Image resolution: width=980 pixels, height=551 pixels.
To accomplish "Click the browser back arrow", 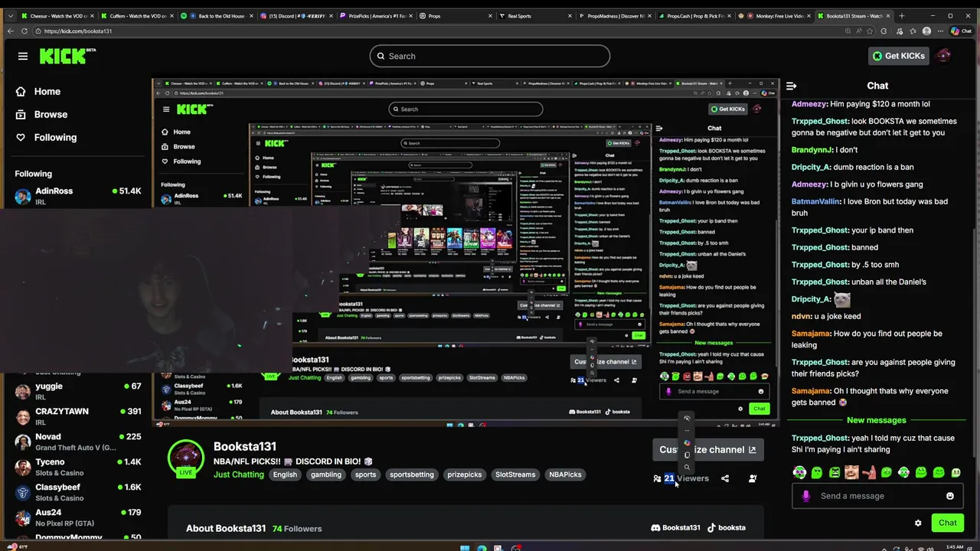I will coord(10,31).
